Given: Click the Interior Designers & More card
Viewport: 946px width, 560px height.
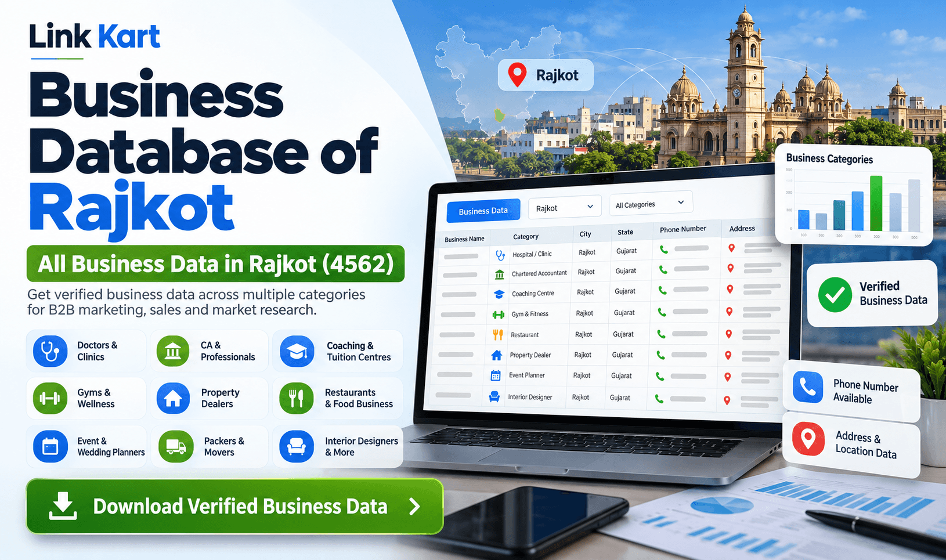Looking at the screenshot, I should point(338,446).
